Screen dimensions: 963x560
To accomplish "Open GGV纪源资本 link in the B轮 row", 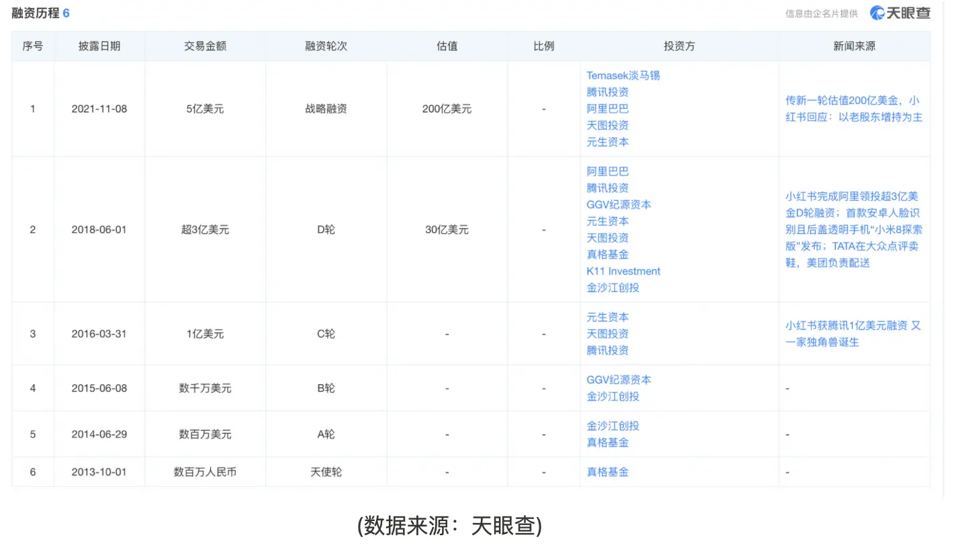I will point(618,380).
